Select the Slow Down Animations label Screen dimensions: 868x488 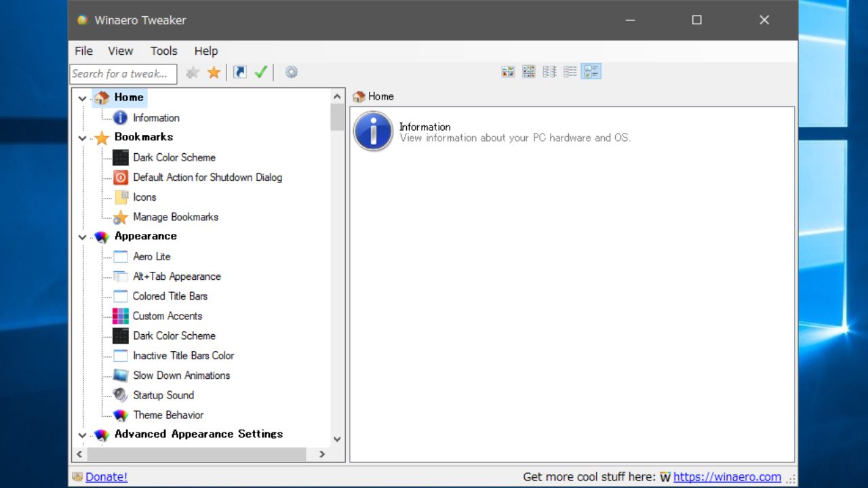pos(182,375)
